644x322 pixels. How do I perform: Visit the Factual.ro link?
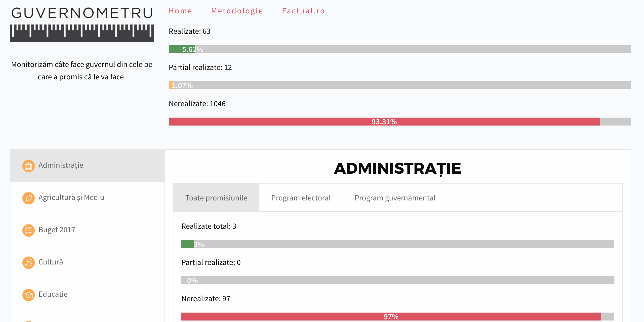303,11
